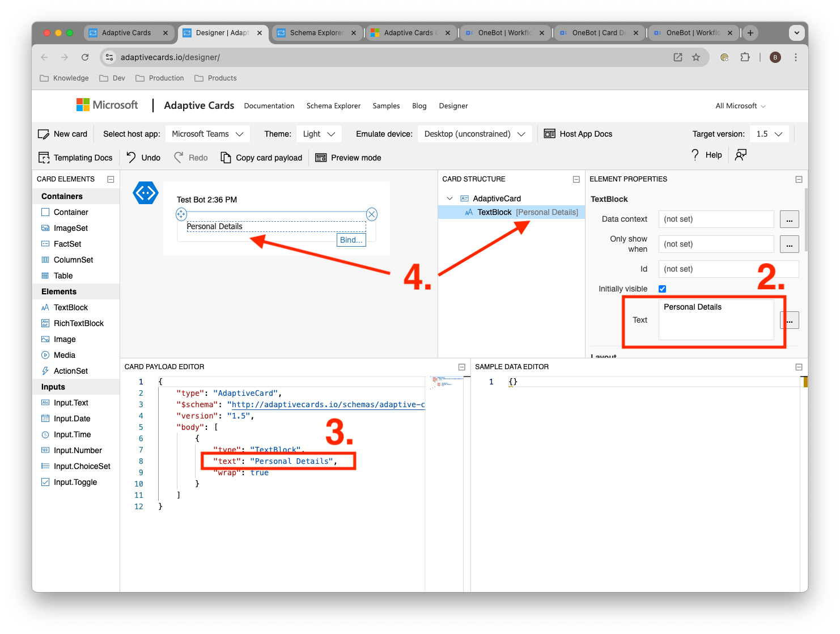This screenshot has height=634, width=840.
Task: Open the Microsoft logo link
Action: pyautogui.click(x=107, y=105)
